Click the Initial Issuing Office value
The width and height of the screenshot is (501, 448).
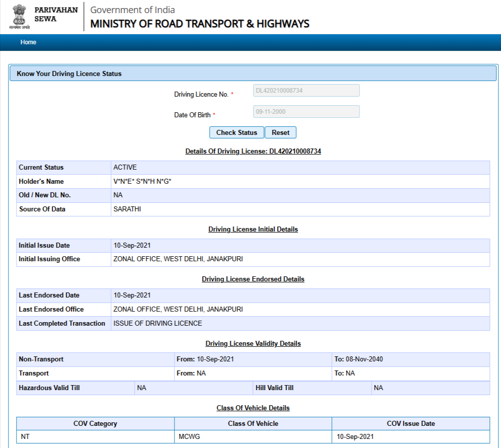(x=178, y=259)
